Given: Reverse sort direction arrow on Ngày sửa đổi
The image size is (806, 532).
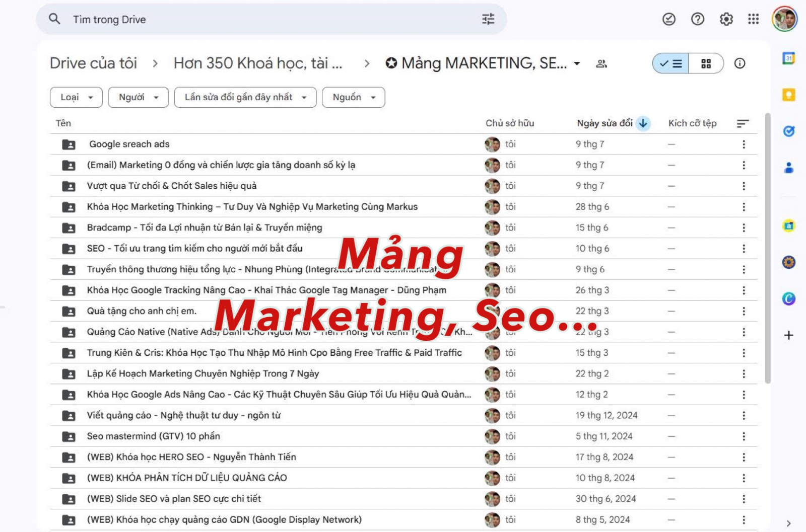Looking at the screenshot, I should [x=643, y=123].
